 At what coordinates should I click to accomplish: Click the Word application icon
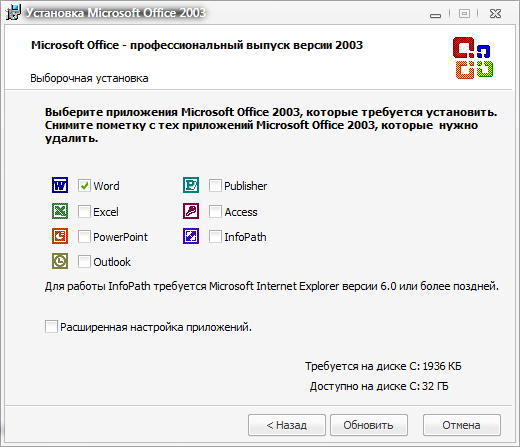tap(60, 185)
